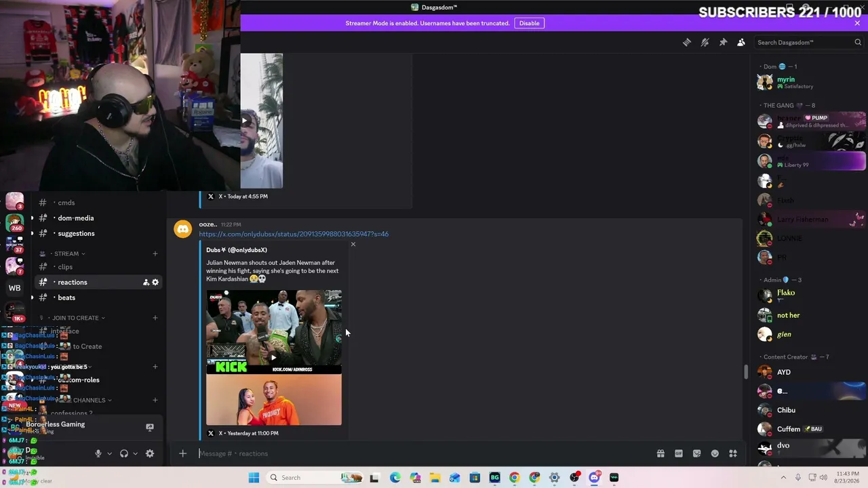
Task: Open Windows Start menu
Action: click(254, 478)
